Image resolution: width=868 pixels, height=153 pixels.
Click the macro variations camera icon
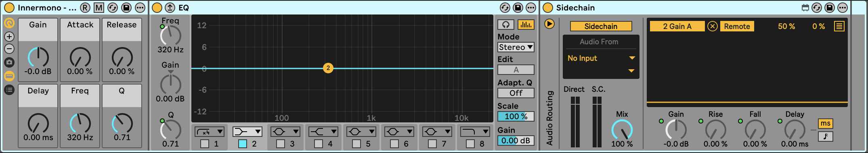pyautogui.click(x=9, y=62)
